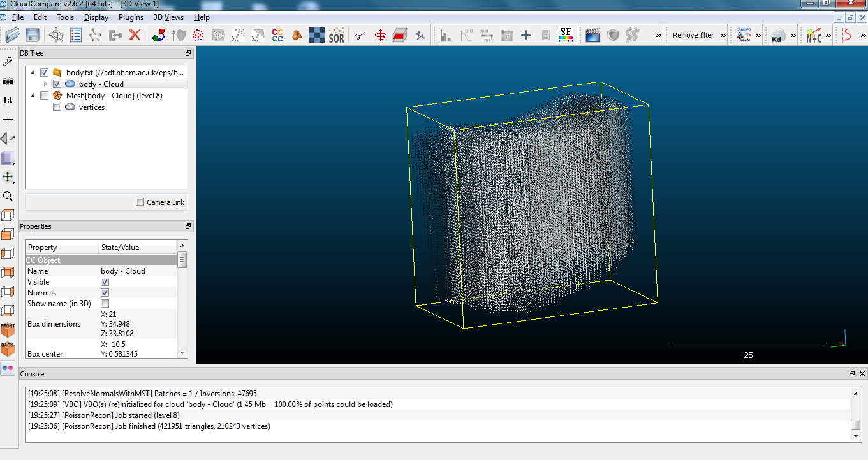The height and width of the screenshot is (460, 868).
Task: Open the Plugins menu
Action: point(131,17)
